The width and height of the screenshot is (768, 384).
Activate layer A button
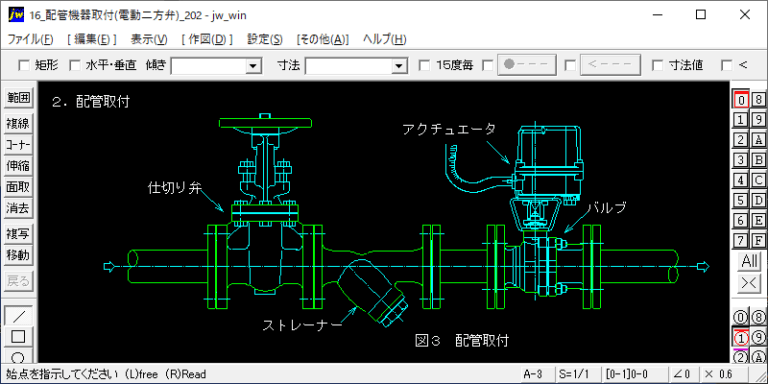pyautogui.click(x=758, y=140)
